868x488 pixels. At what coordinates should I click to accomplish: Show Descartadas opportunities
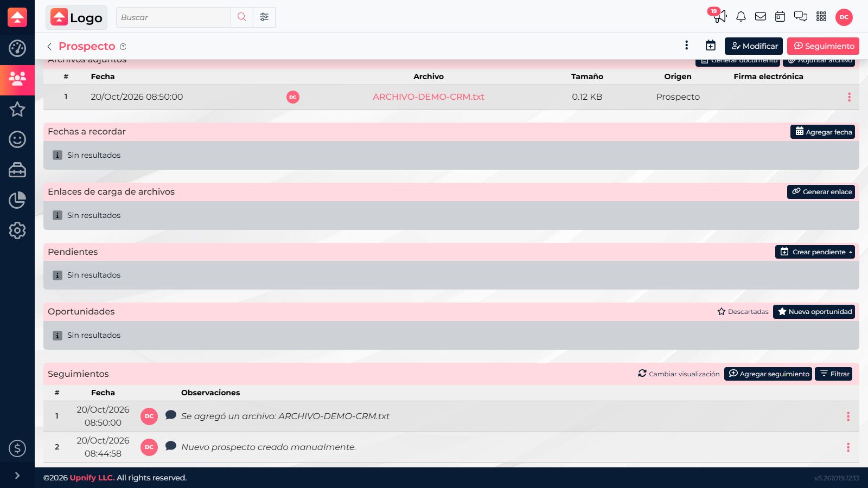[x=743, y=312]
